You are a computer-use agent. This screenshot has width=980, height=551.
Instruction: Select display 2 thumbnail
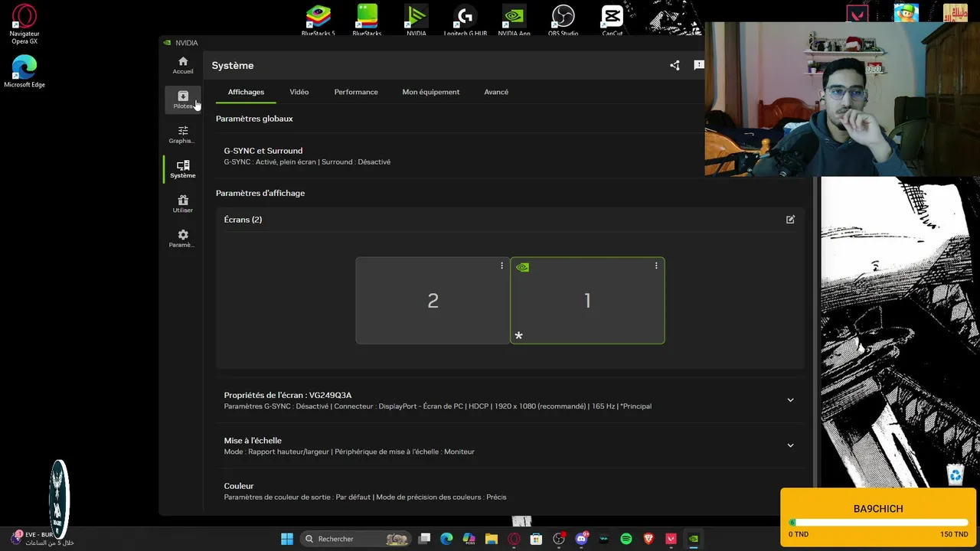[433, 301]
